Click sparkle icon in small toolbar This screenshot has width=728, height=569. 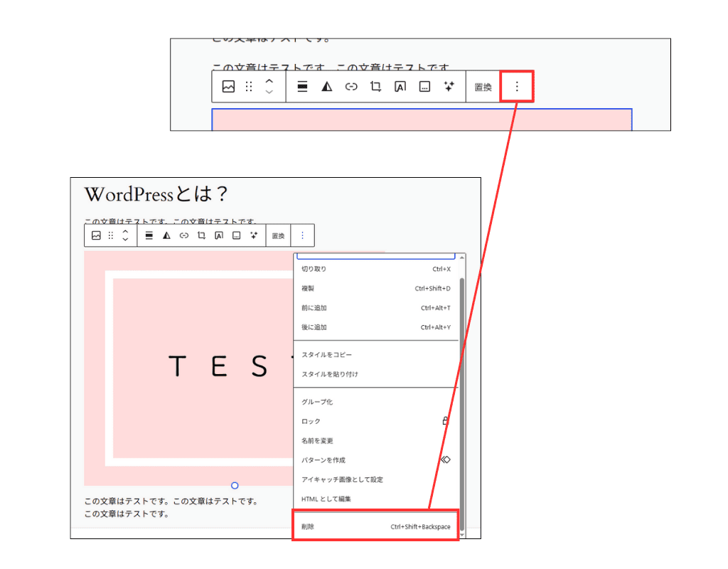(x=254, y=235)
